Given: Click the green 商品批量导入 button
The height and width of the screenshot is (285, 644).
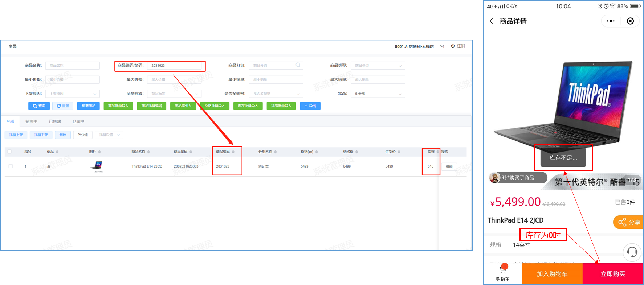Looking at the screenshot, I should pos(118,106).
